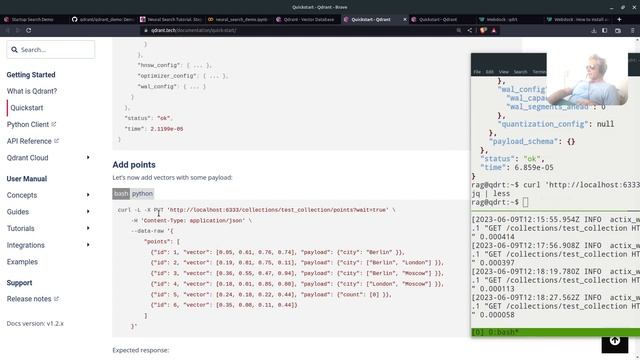Open the terminal Edit menu

point(489,72)
